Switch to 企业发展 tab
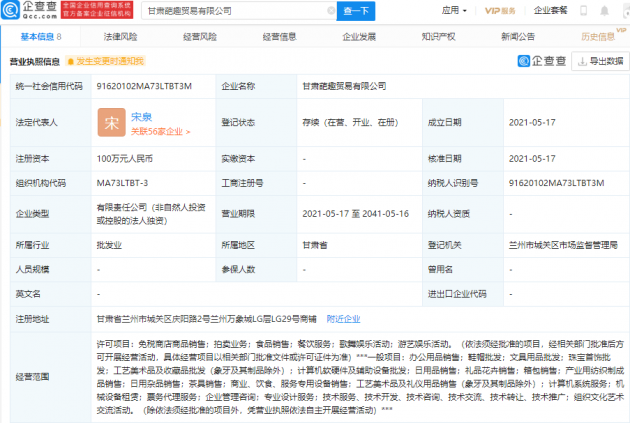Viewport: 630px width, 423px height. point(359,37)
